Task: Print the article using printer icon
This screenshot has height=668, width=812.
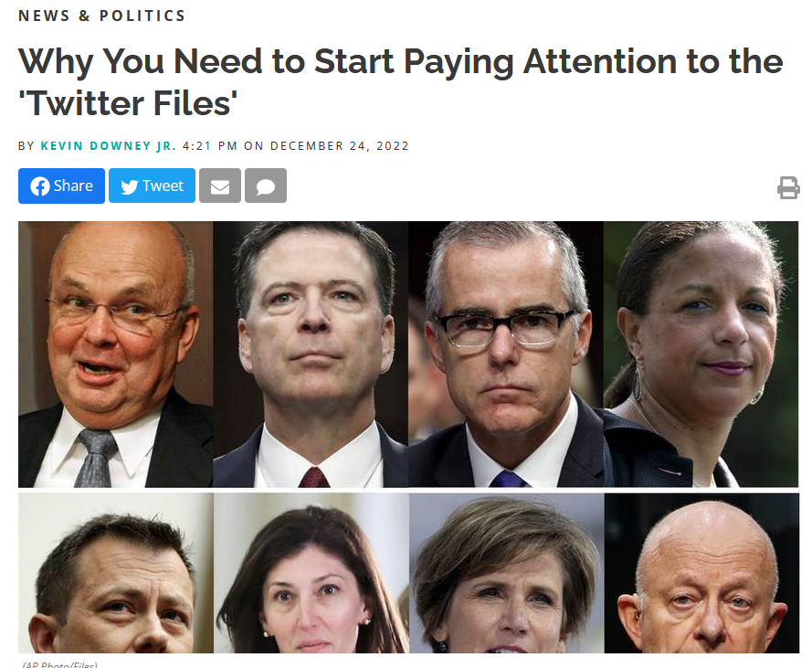Action: click(x=788, y=187)
